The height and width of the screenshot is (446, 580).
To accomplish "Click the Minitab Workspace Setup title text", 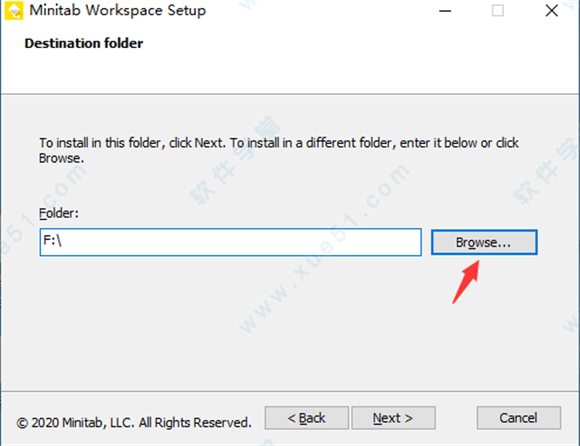I will click(118, 10).
